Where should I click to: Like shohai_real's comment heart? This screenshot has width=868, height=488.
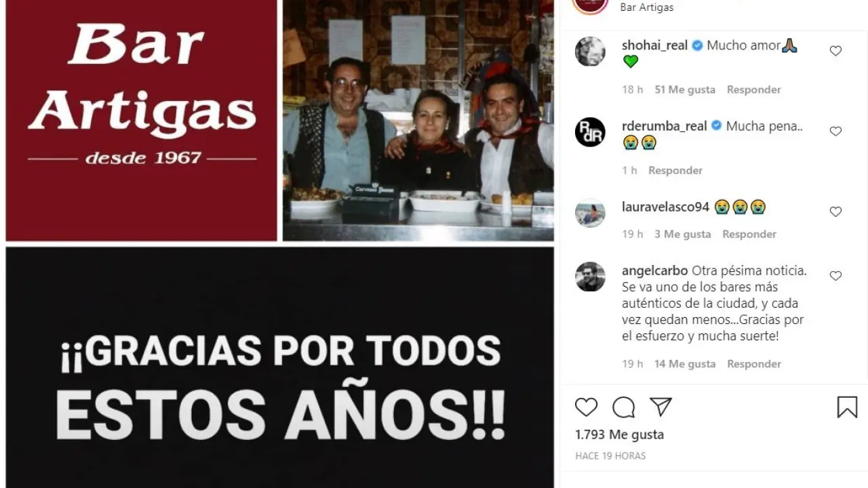(835, 51)
